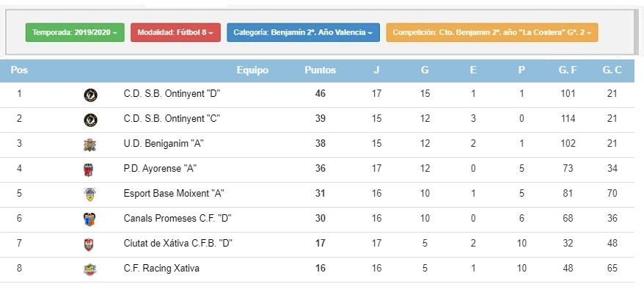Click the C.F. Racing Xativa crest icon
This screenshot has height=295, width=644.
click(x=90, y=269)
